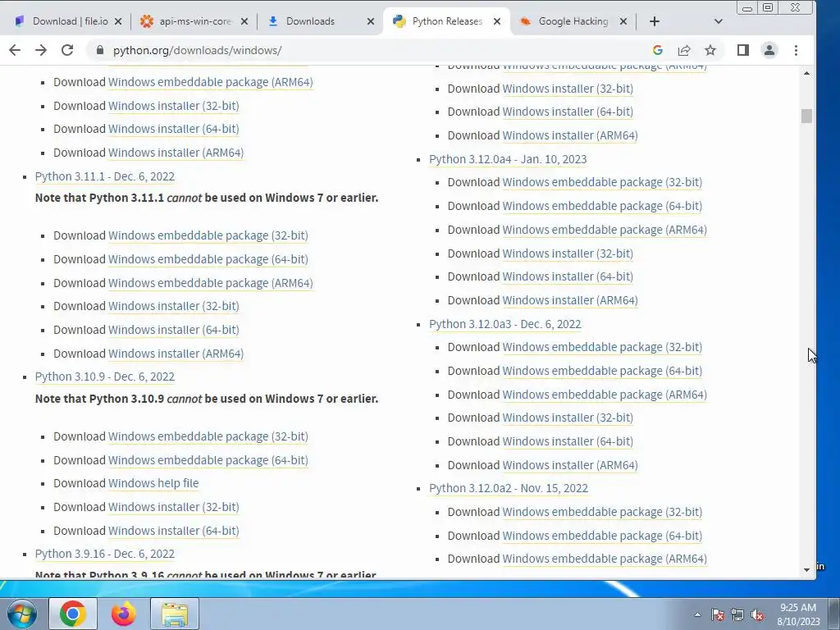Screen dimensions: 840x630
Task: Go back to the previous page
Action: pyautogui.click(x=15, y=50)
